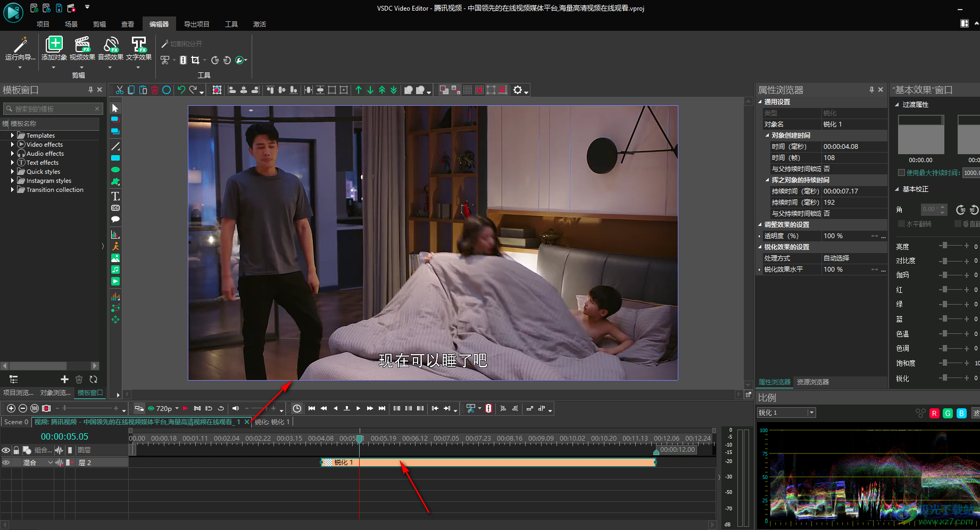Click the editor settings gear icon
This screenshot has width=980, height=530.
518,90
